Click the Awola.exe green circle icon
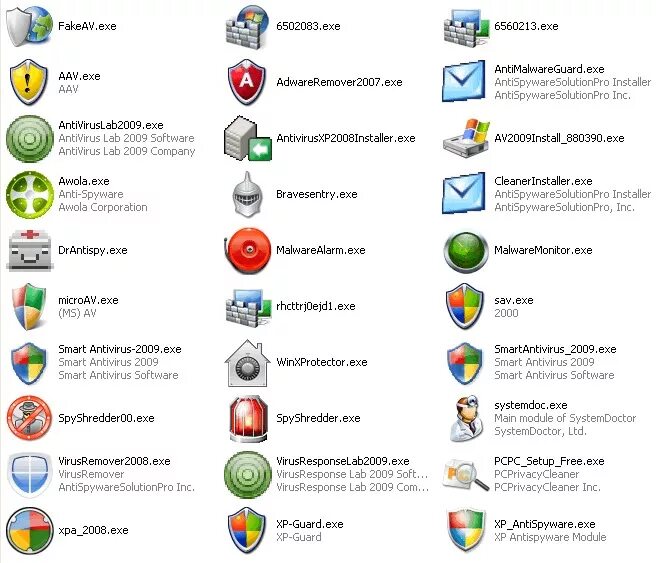The image size is (659, 563). tap(29, 195)
